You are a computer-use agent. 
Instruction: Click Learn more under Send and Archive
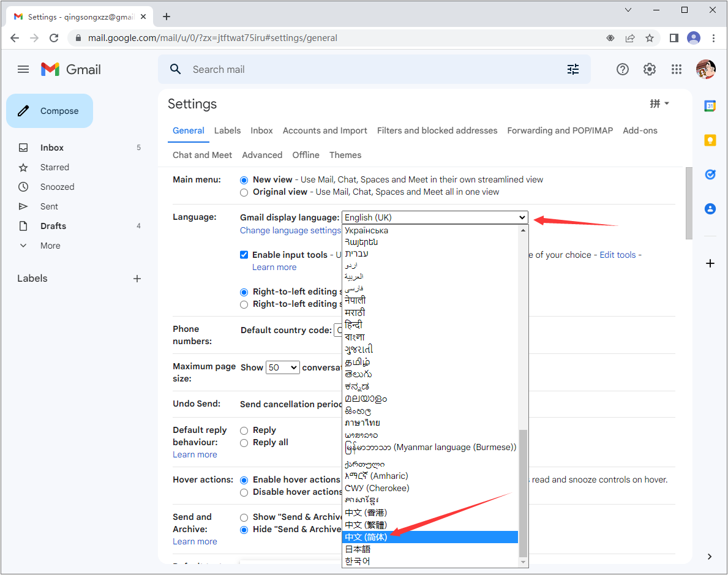click(195, 541)
